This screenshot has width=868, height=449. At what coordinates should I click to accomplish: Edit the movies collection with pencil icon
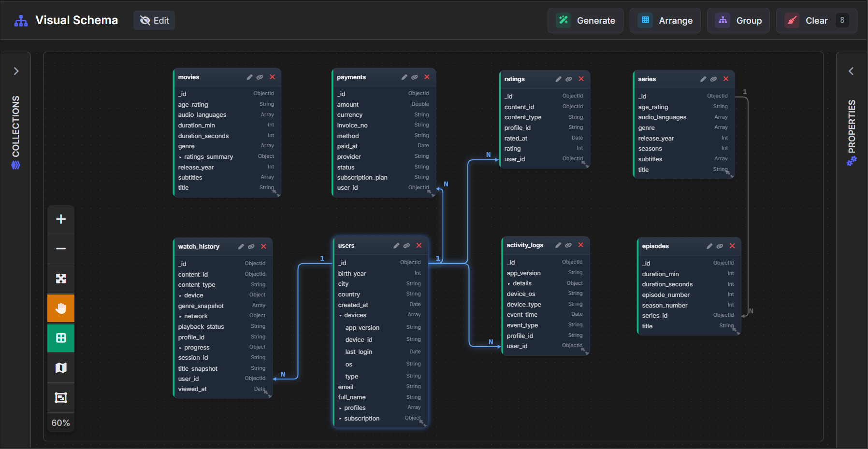click(249, 77)
